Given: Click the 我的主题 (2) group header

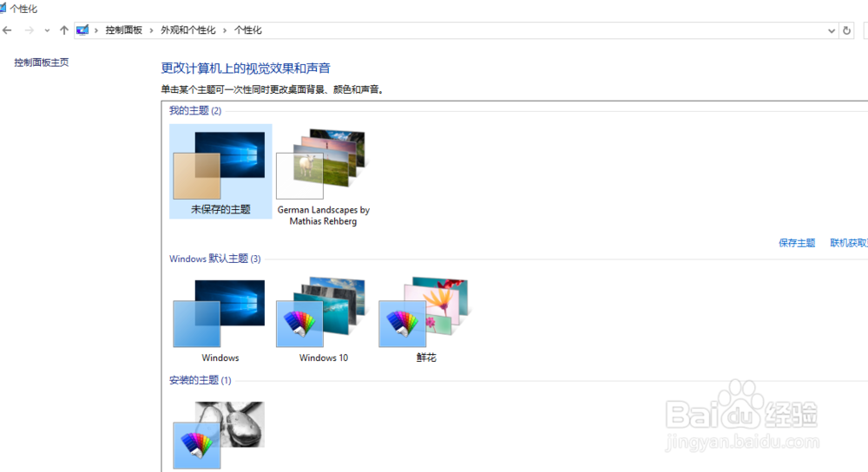Looking at the screenshot, I should point(194,111).
